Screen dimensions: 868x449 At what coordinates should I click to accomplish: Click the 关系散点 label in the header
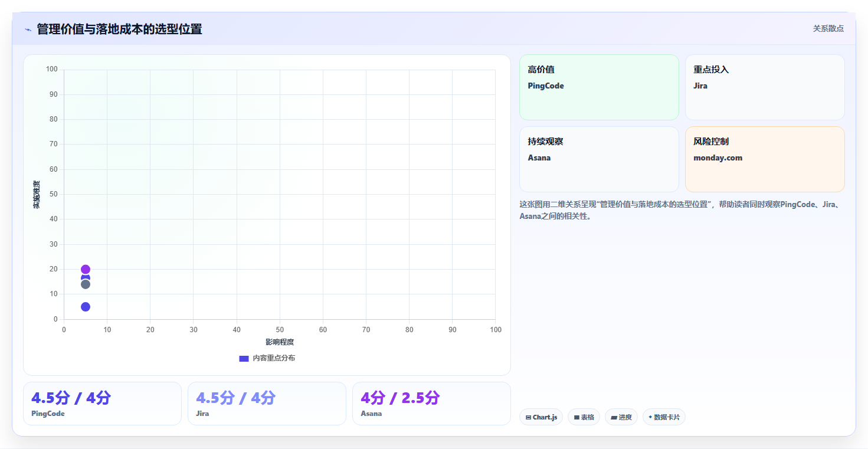coord(828,28)
